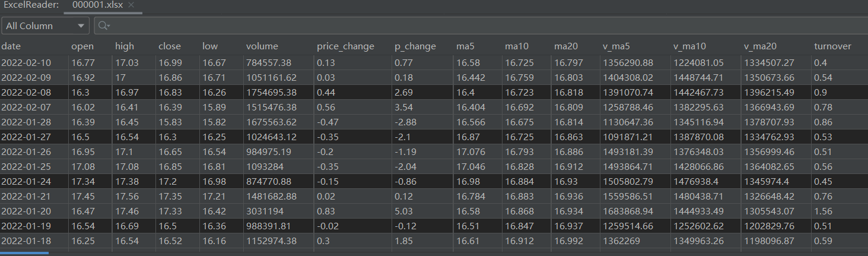Click the search magnifier icon

[104, 26]
